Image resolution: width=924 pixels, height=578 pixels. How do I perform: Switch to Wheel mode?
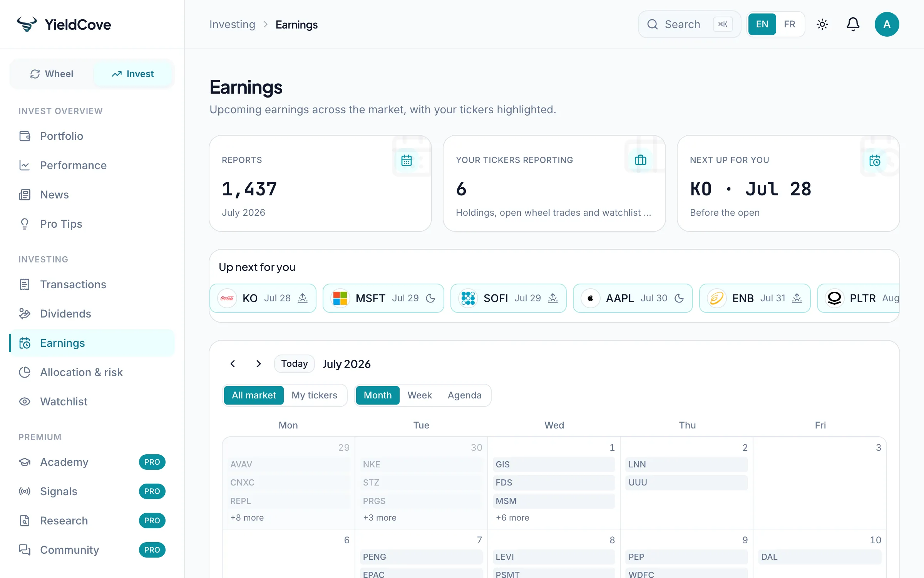[52, 74]
